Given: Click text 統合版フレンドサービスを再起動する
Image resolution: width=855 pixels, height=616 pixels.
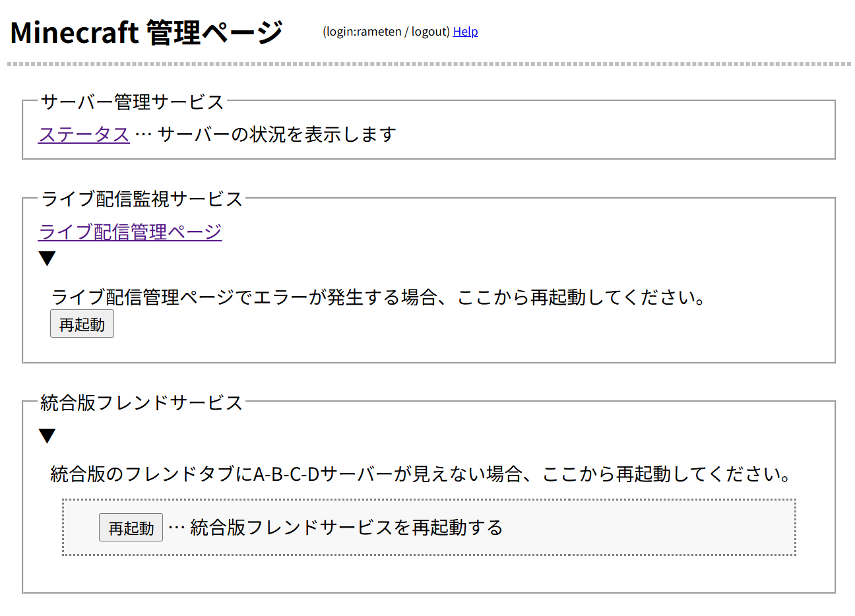Looking at the screenshot, I should coord(346,527).
